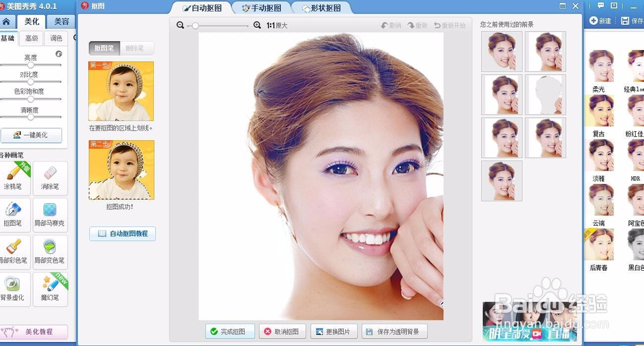
Task: Click the 清晰度 sharpness slider
Action: point(31,117)
